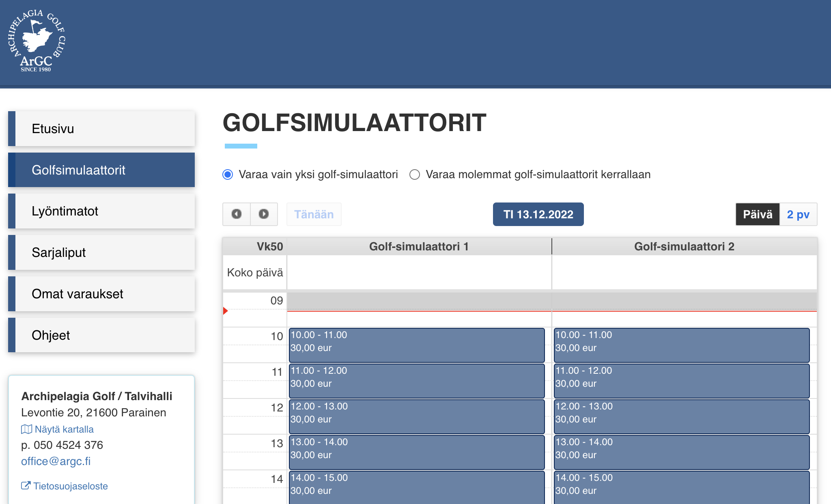Click the GOLFSIMULAATTORIT page heading
This screenshot has width=831, height=504.
(354, 123)
